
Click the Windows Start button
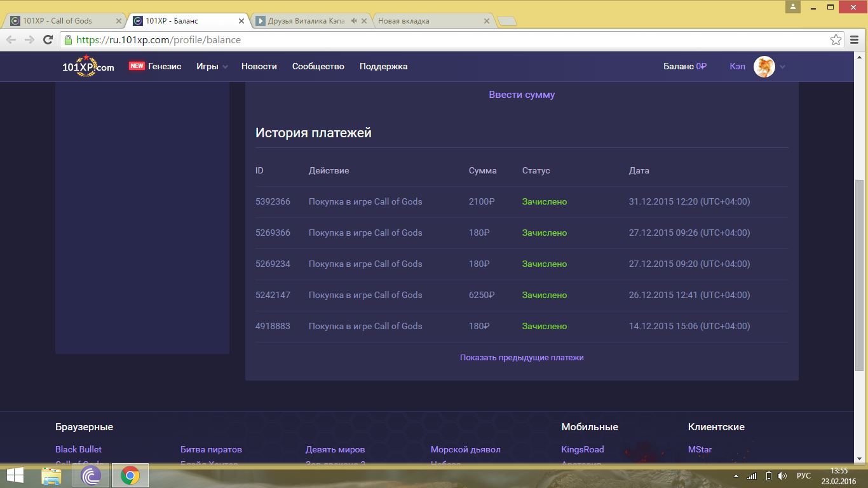point(15,475)
